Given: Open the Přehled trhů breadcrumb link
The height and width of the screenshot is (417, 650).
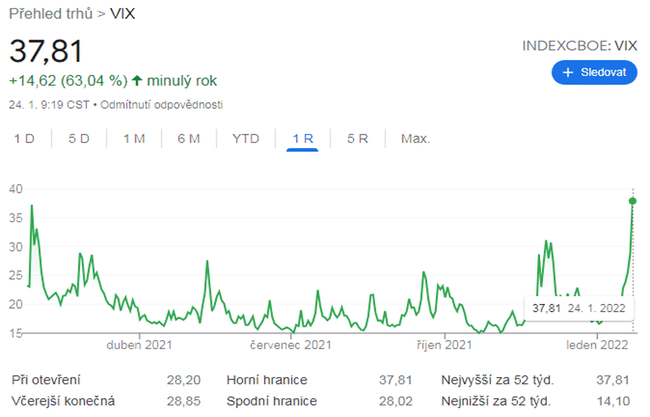Looking at the screenshot, I should coord(51,15).
